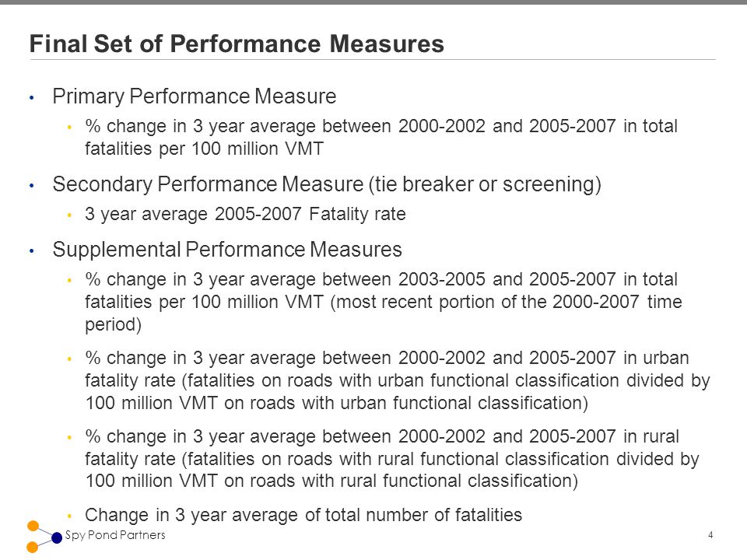
Task: Click the lower orange circle in logo
Action: click(x=33, y=547)
